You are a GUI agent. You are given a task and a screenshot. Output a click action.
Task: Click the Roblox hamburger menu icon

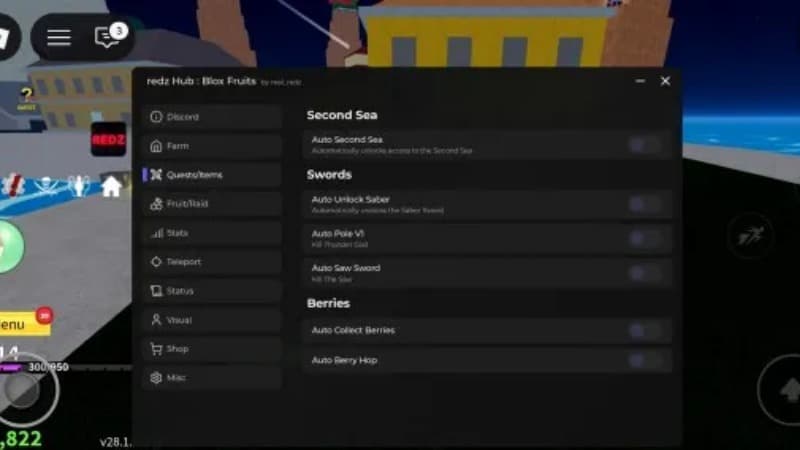point(59,37)
